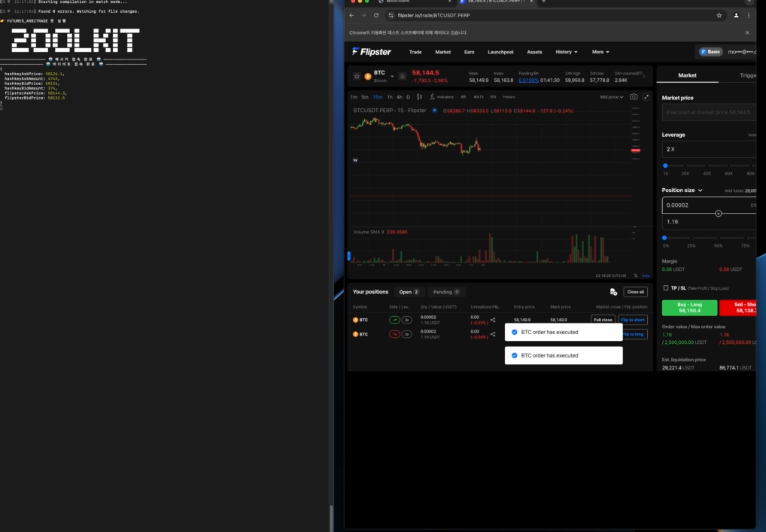Toggle the MA15 indicator on chart
766x532 pixels.
coord(479,97)
